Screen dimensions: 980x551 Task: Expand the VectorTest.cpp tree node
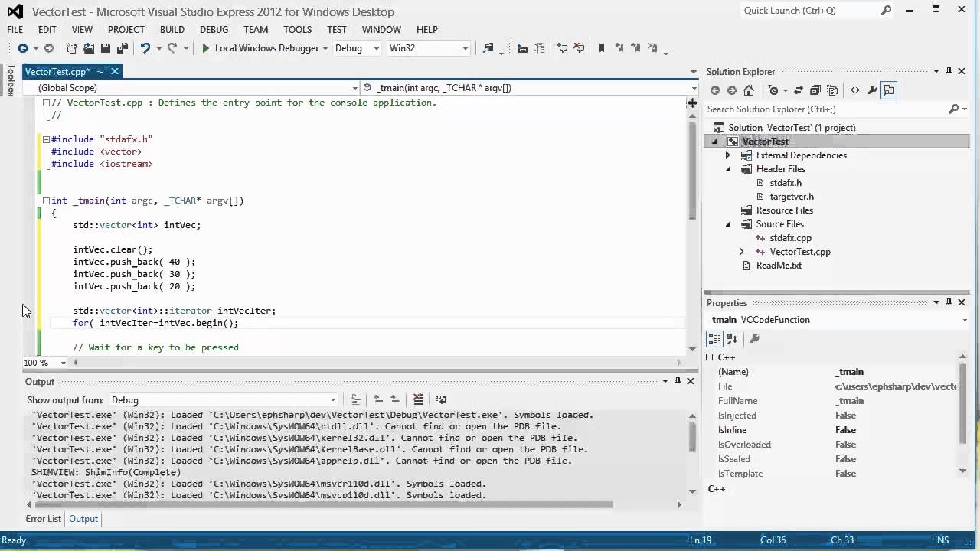741,252
